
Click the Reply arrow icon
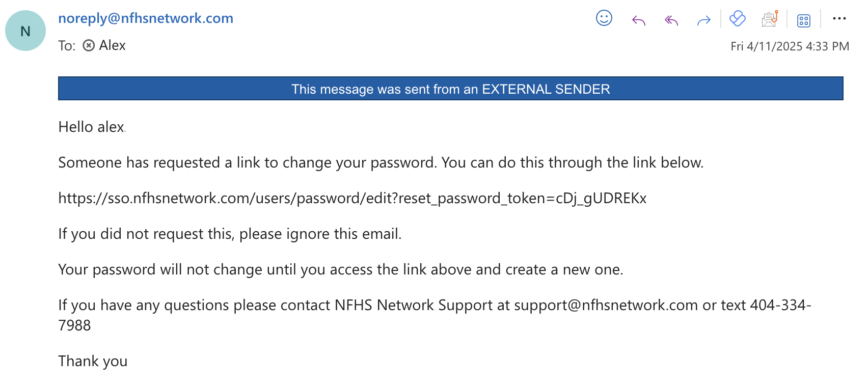coord(638,20)
